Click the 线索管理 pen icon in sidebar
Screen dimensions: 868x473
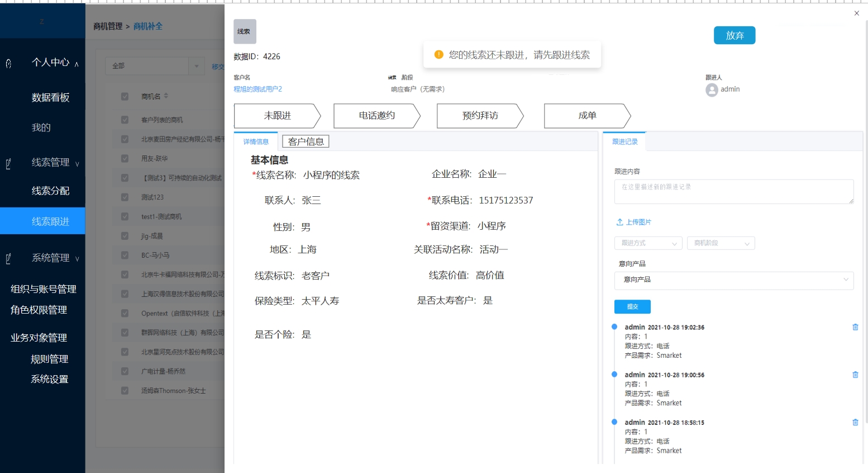pyautogui.click(x=8, y=164)
